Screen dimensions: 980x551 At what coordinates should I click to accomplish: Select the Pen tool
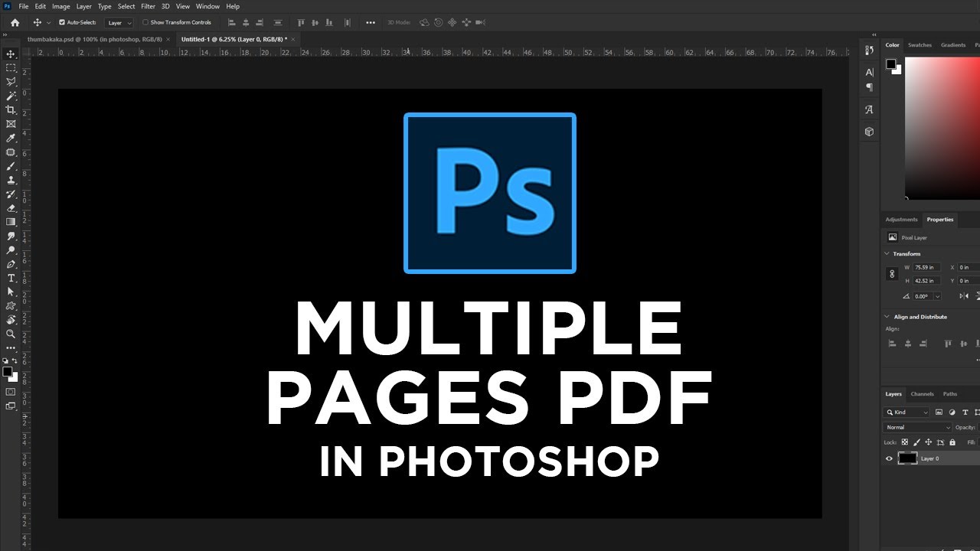point(11,264)
